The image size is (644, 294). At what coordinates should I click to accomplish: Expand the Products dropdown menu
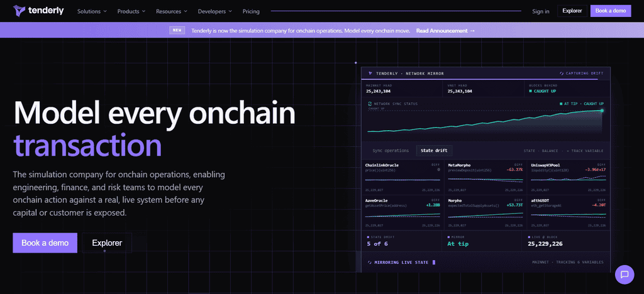pos(131,11)
